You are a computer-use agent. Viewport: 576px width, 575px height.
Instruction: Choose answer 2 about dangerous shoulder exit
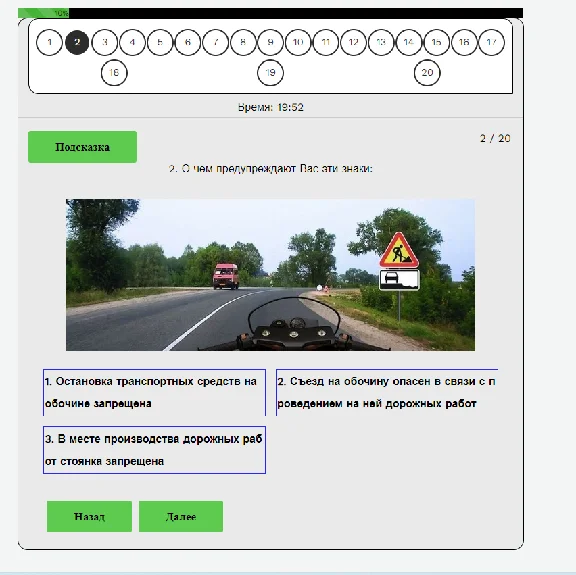pos(387,392)
